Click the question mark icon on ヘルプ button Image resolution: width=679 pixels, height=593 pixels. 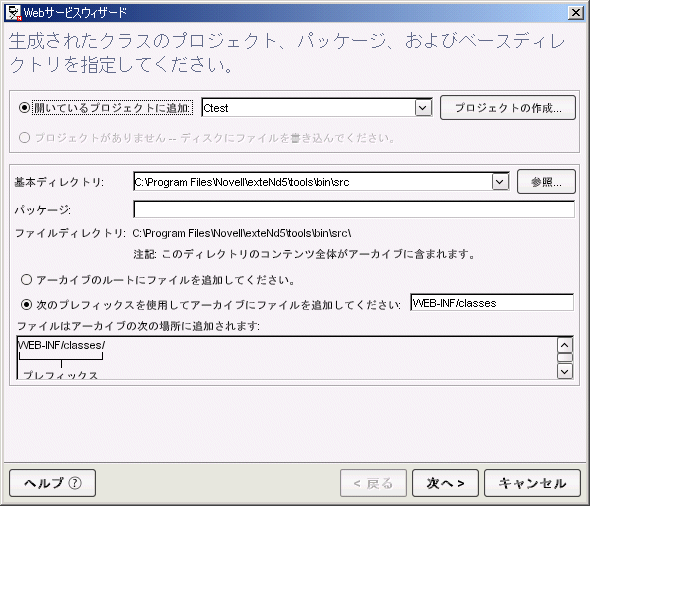(x=75, y=483)
